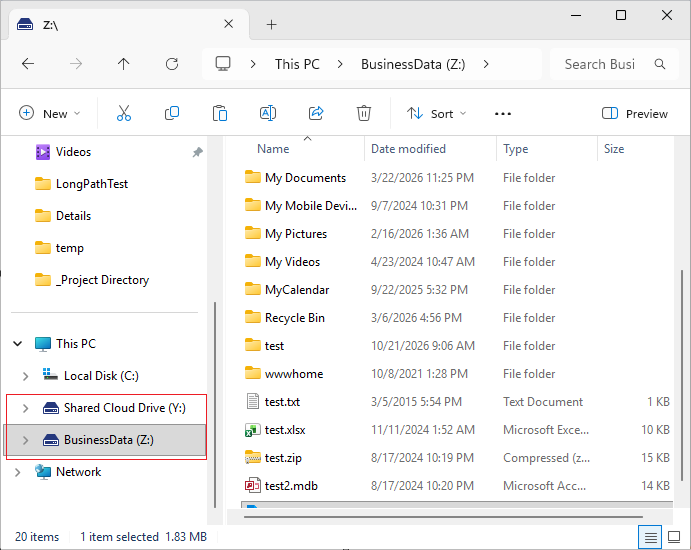Select the My Documents folder

pos(305,178)
